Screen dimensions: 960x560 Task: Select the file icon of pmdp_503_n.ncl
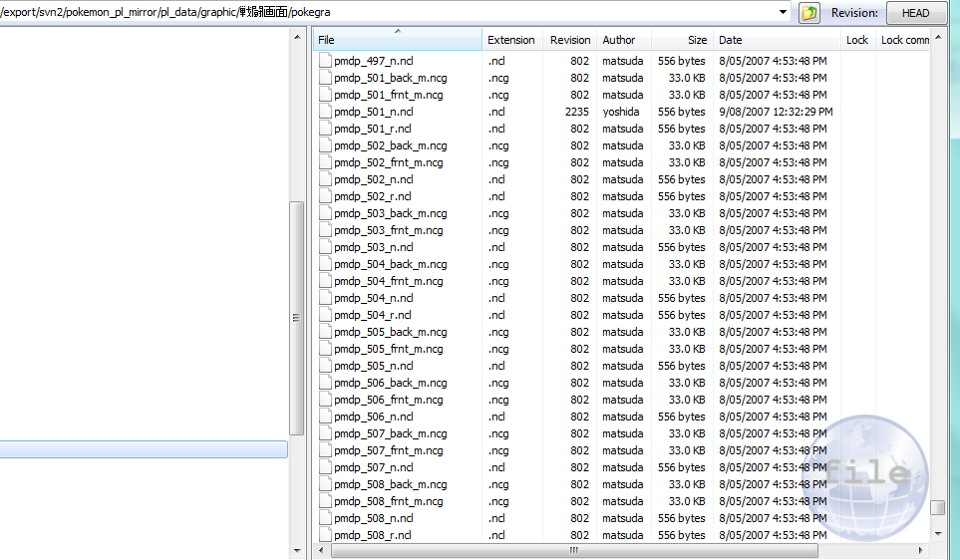325,247
